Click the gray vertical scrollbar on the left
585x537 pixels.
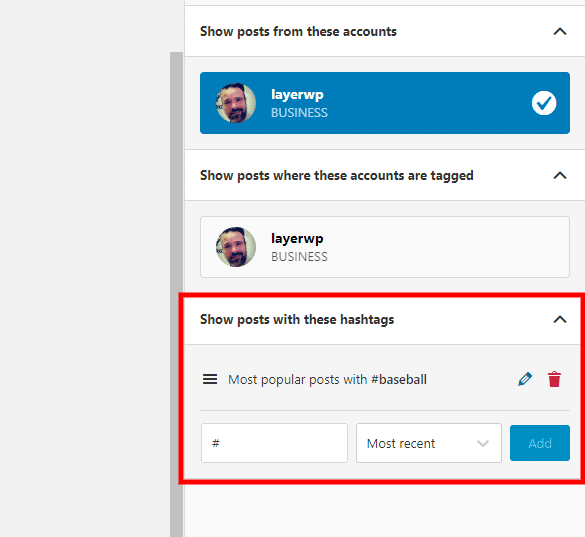176,294
